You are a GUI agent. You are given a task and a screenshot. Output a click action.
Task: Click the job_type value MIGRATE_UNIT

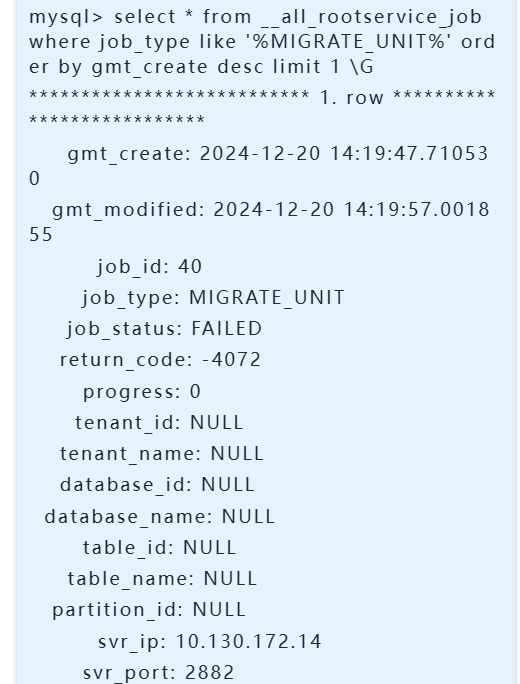click(x=267, y=298)
